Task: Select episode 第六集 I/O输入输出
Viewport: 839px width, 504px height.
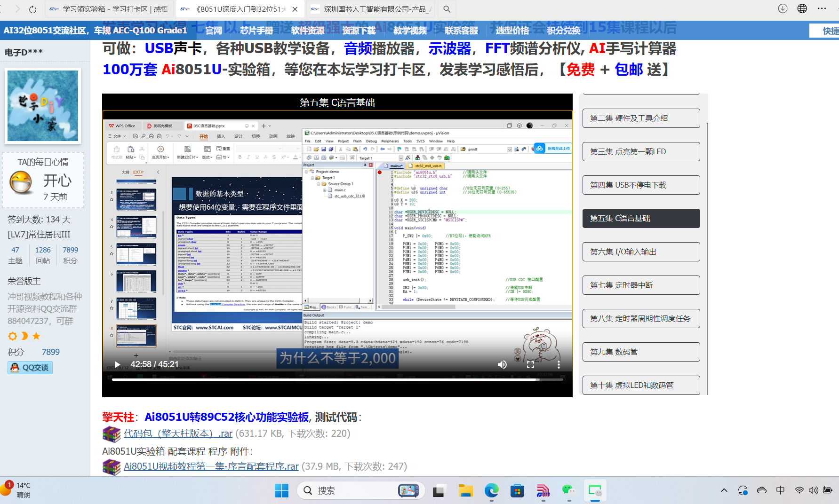Action: pos(641,252)
